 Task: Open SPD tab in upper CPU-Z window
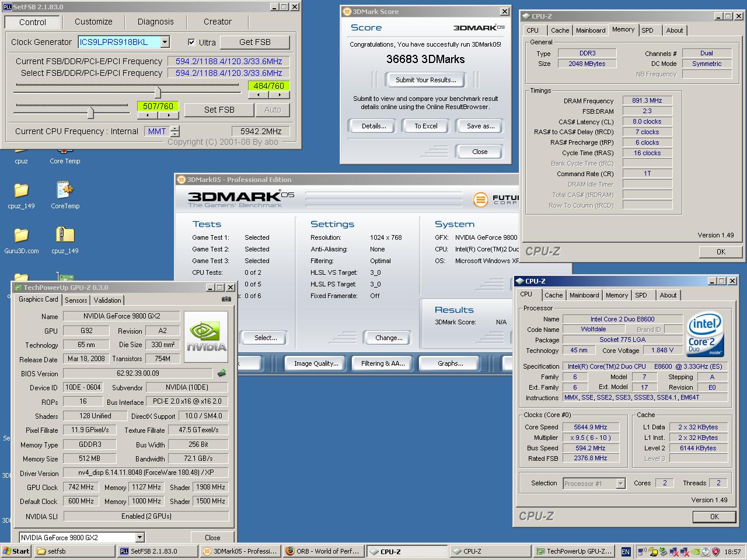[647, 30]
